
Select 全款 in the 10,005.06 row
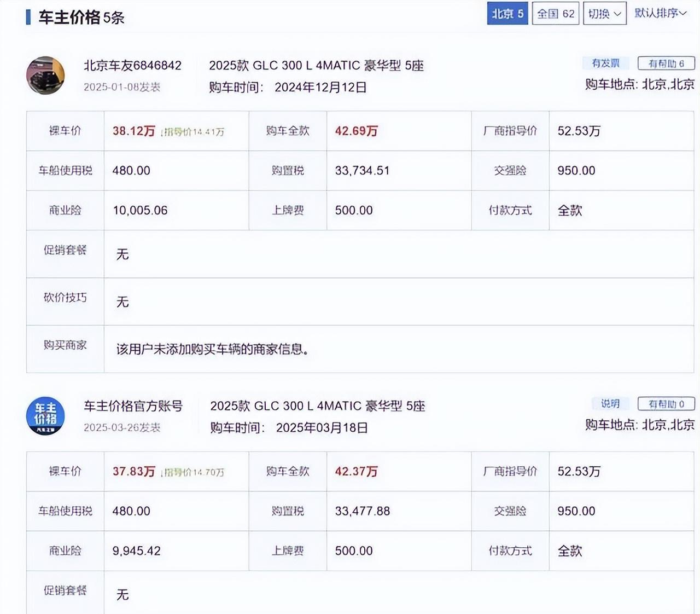point(570,211)
